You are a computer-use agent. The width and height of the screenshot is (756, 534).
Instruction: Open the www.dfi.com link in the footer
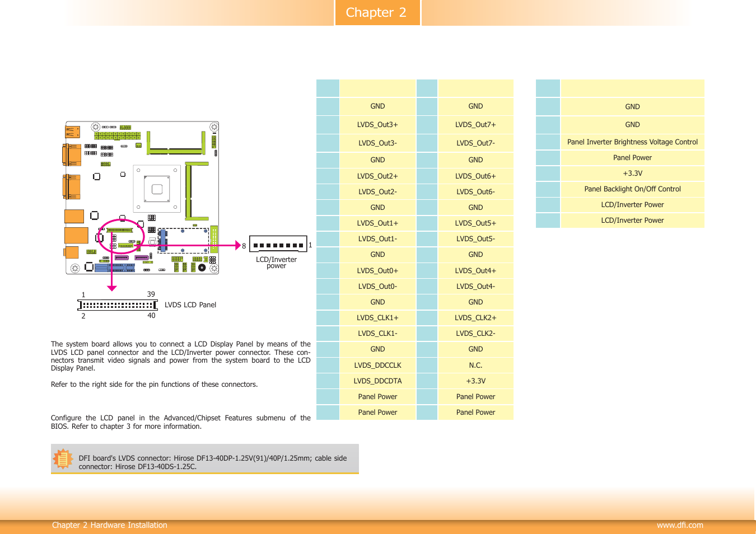(x=680, y=525)
